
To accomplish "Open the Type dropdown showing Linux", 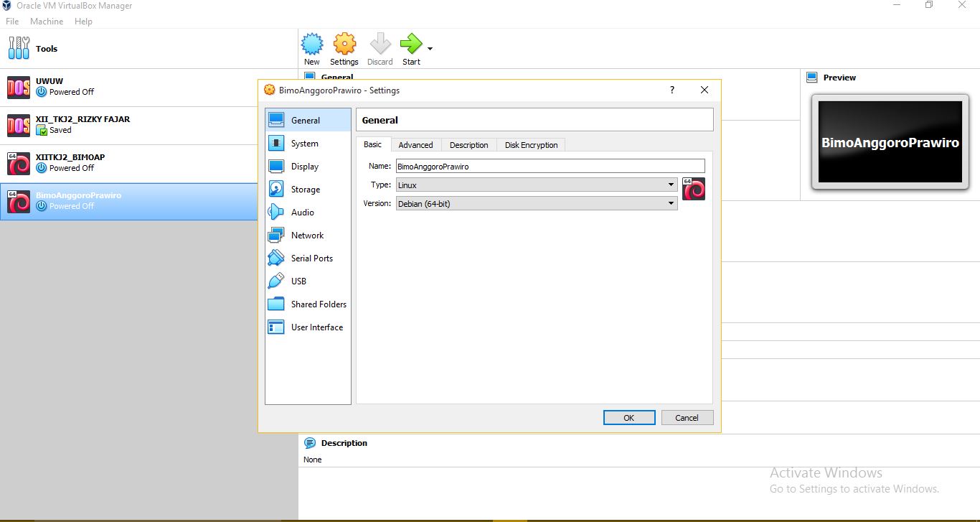I will 537,185.
